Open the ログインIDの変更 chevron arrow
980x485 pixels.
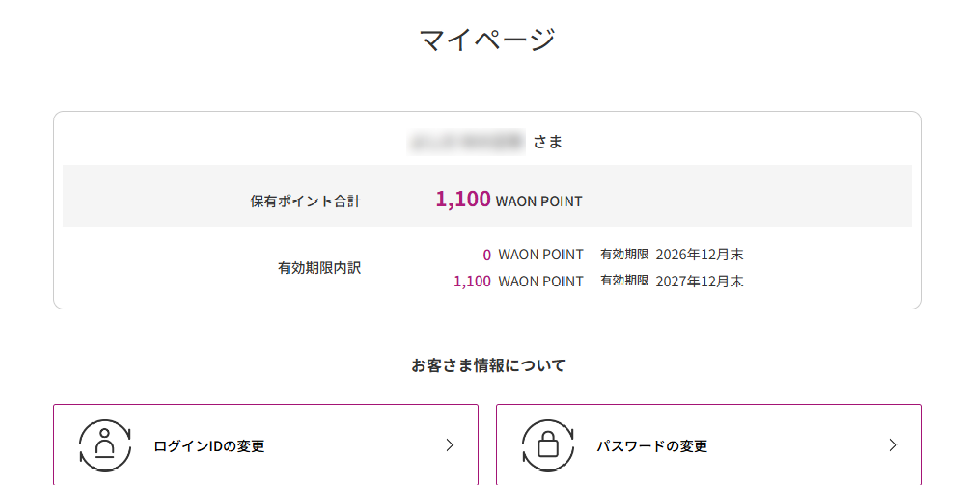pyautogui.click(x=450, y=445)
